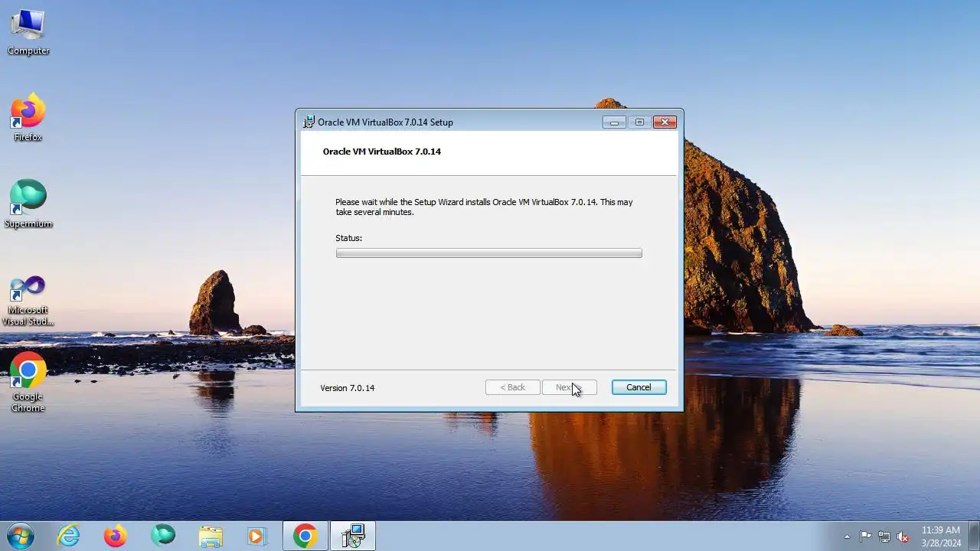Screen dimensions: 980x551
Task: Select the Supermium desktop shortcut
Action: click(x=28, y=204)
